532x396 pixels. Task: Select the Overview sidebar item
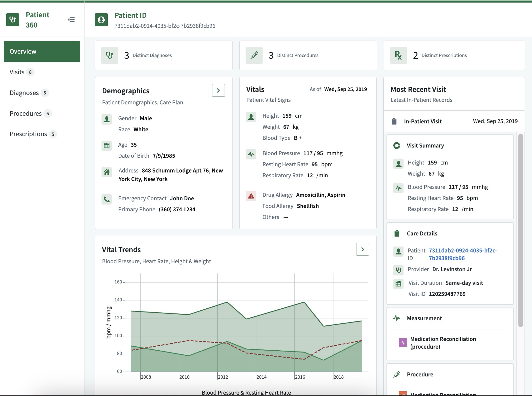pyautogui.click(x=42, y=51)
